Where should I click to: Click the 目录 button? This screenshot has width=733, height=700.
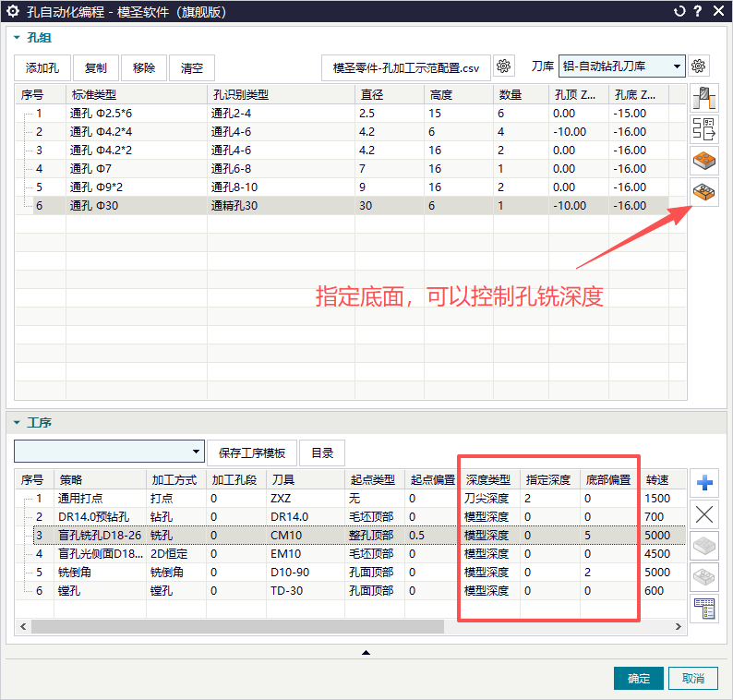pos(322,453)
